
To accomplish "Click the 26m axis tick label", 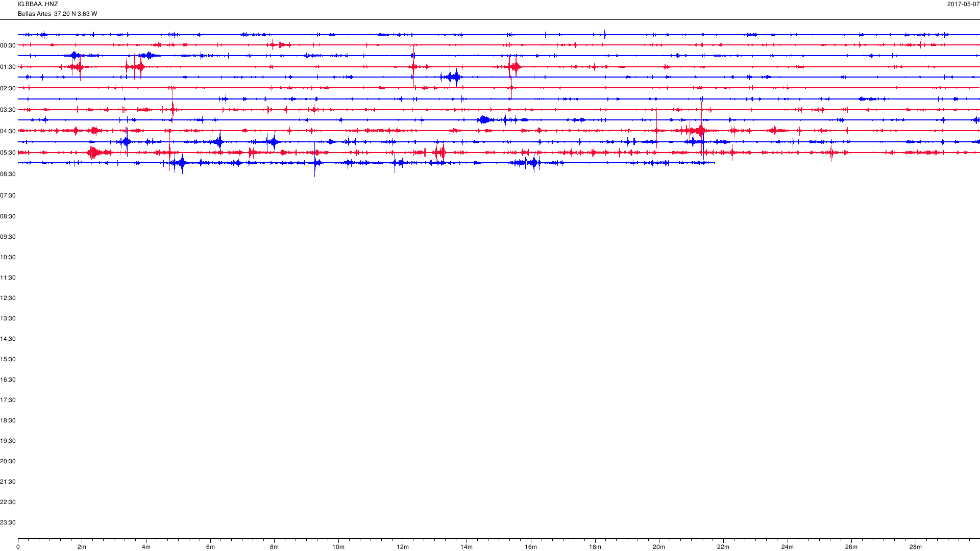I will 851,547.
